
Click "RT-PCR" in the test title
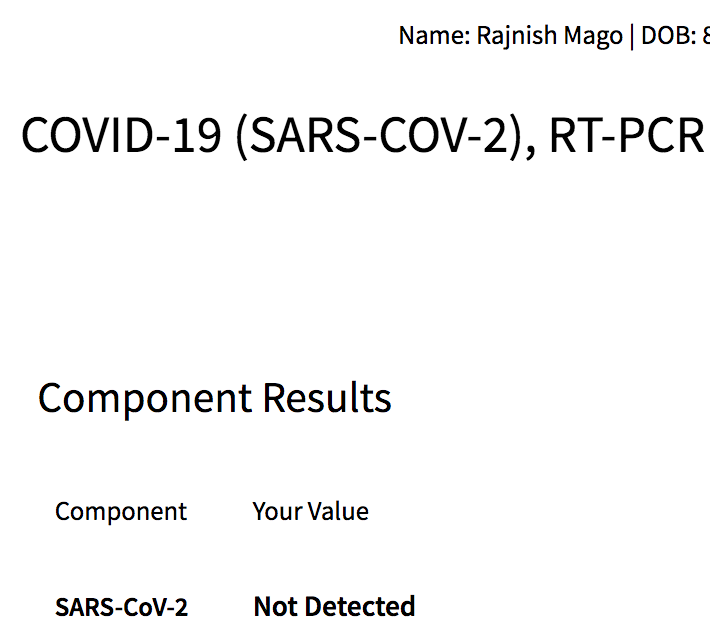tap(628, 135)
